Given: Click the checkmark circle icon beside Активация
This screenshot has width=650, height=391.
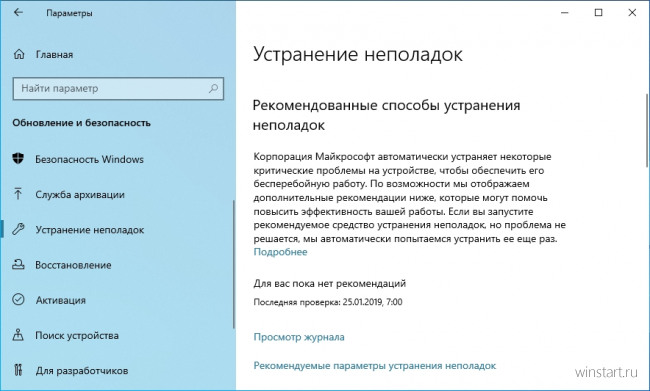Looking at the screenshot, I should tap(18, 299).
